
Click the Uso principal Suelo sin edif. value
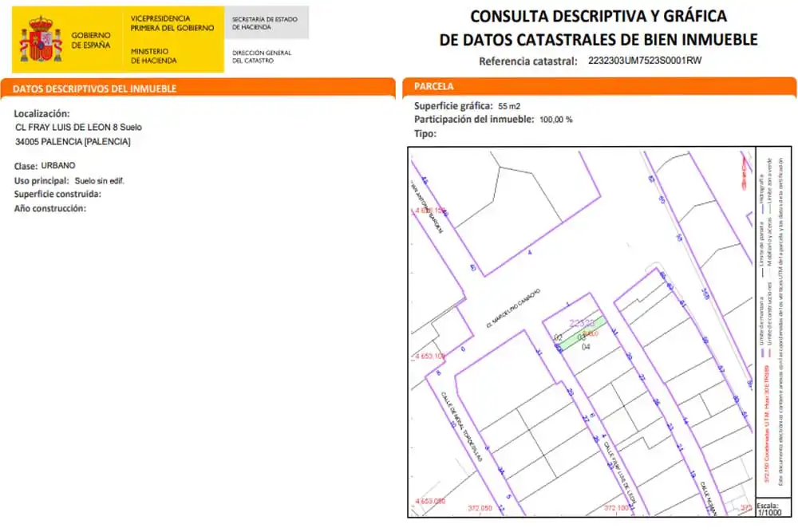[99, 180]
